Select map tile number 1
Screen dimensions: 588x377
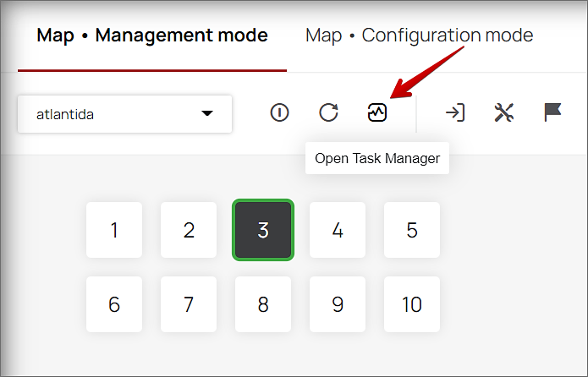114,230
